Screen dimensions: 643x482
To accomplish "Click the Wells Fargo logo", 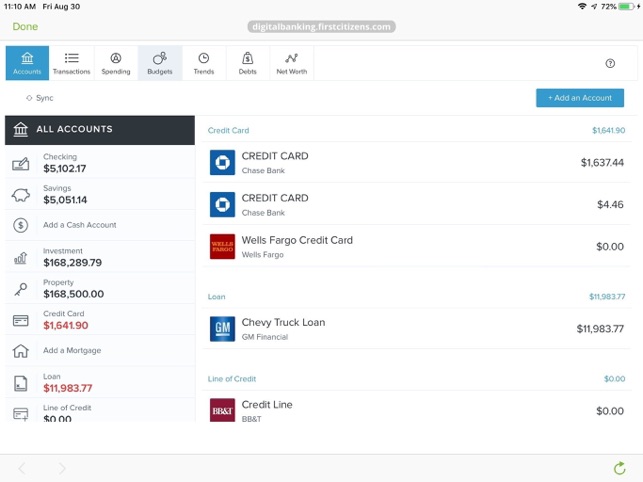I will pyautogui.click(x=222, y=247).
